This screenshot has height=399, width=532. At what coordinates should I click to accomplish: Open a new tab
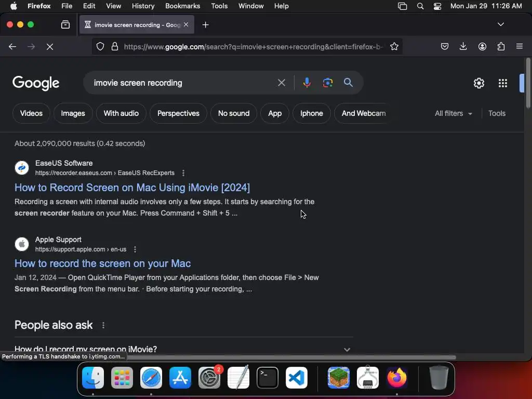click(205, 25)
